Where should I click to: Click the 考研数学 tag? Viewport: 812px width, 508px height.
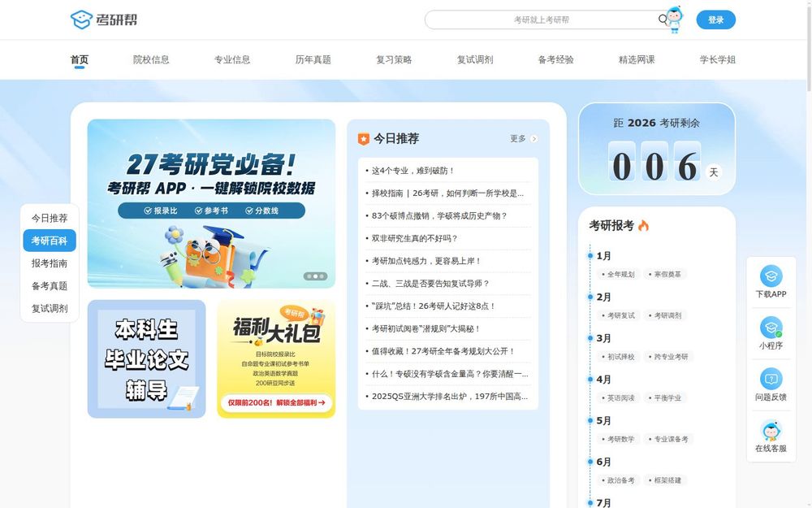click(x=619, y=439)
